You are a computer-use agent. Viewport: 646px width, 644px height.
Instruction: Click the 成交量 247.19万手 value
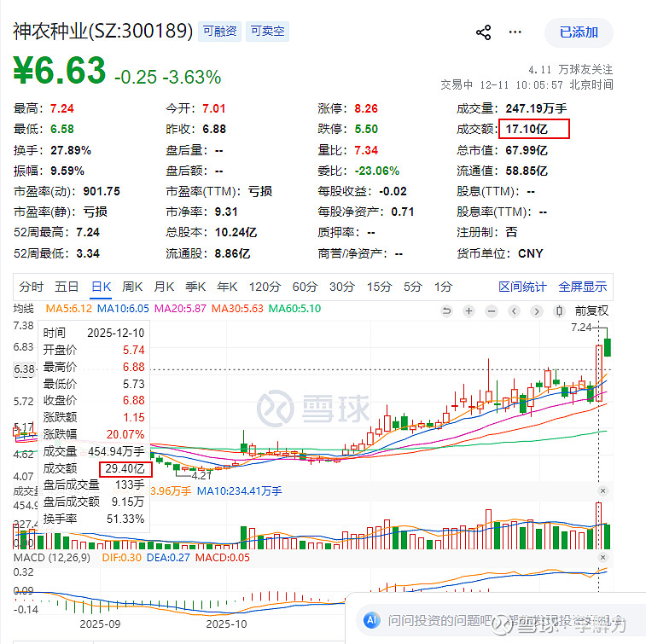(536, 108)
